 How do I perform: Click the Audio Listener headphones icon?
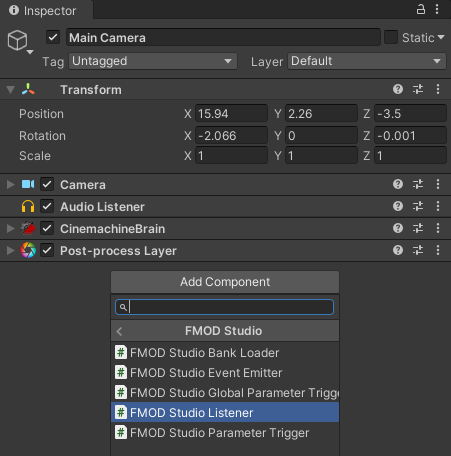pos(28,206)
